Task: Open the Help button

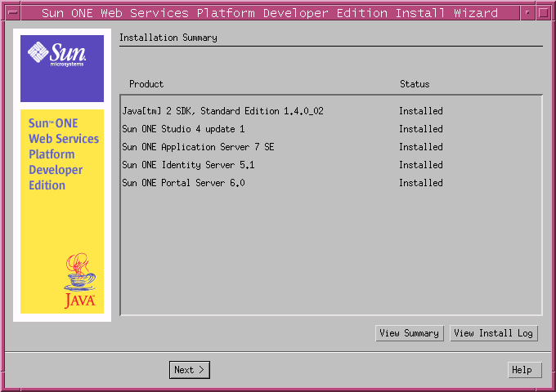Action: click(x=524, y=370)
